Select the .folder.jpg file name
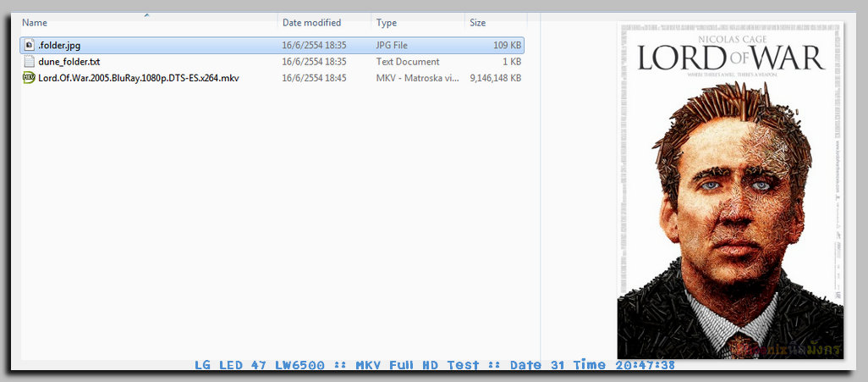The image size is (868, 382). click(x=59, y=46)
